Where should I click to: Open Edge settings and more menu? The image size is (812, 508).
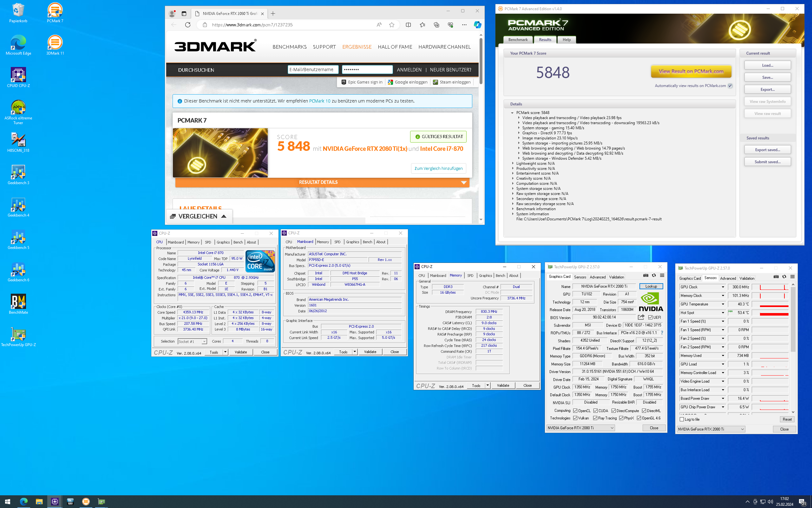[464, 24]
